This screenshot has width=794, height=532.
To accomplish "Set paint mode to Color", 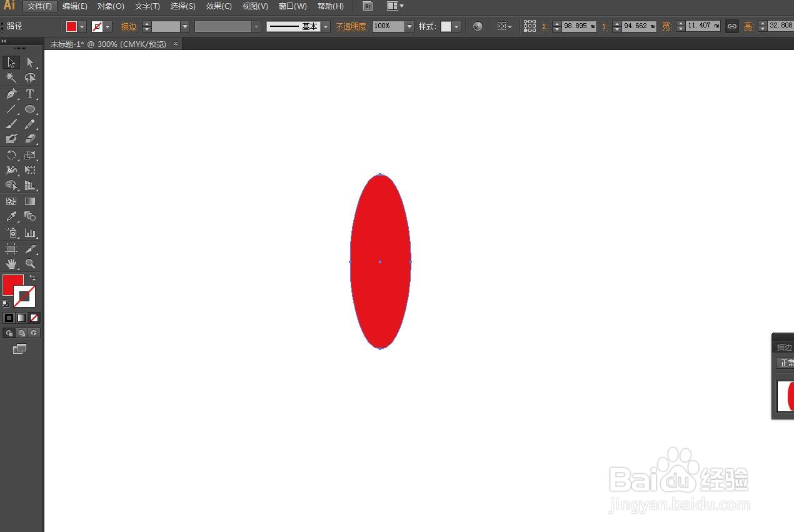I will 9,318.
